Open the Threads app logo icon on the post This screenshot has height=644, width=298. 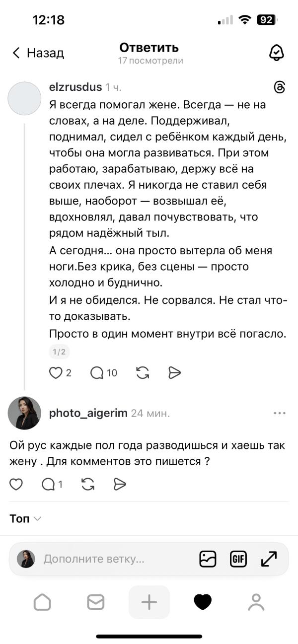click(279, 86)
